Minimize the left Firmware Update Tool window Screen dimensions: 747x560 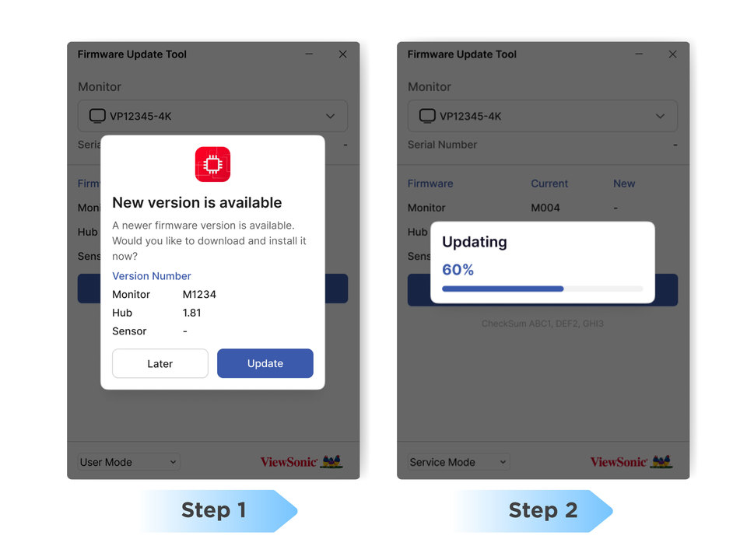click(309, 54)
